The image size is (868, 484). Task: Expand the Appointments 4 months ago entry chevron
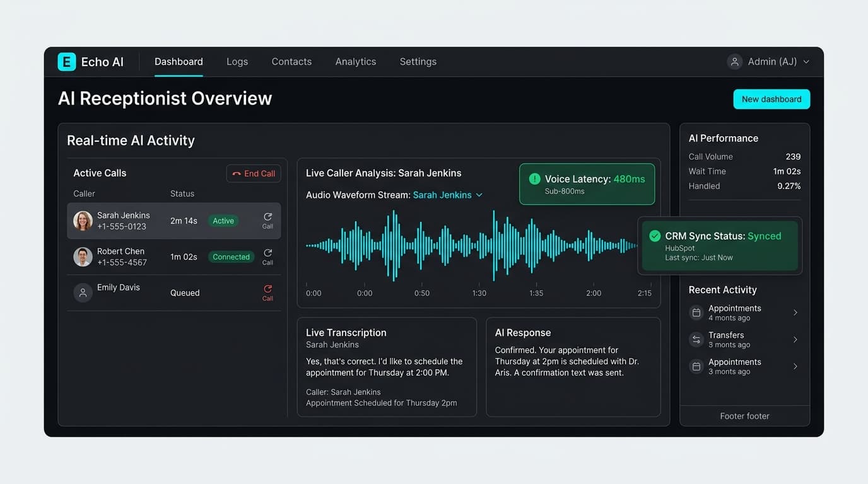tap(795, 313)
